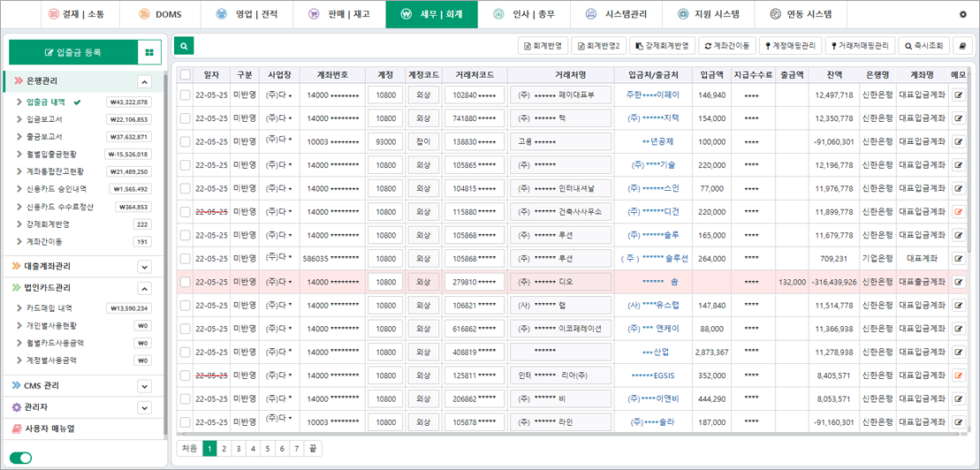Open memo edit icon for 슬라 row
This screenshot has width=980, height=470.
958,422
